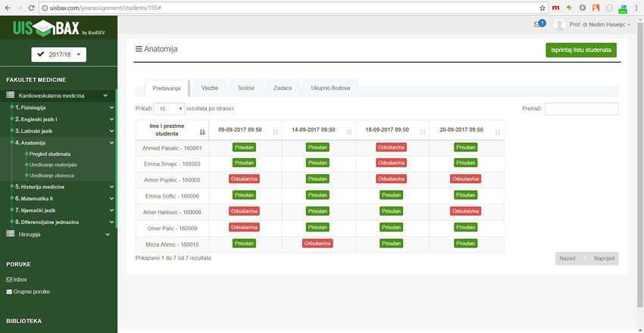
Task: Go back using browser back arrow
Action: pyautogui.click(x=8, y=8)
